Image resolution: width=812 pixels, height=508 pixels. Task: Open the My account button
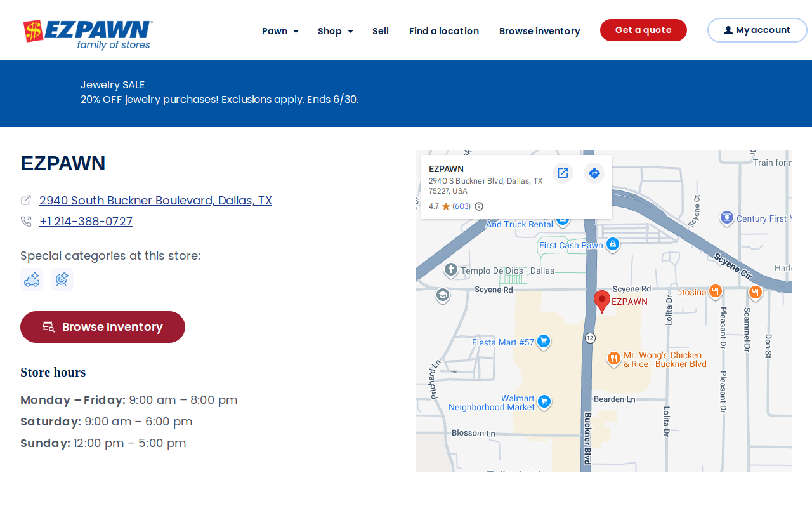(x=757, y=30)
